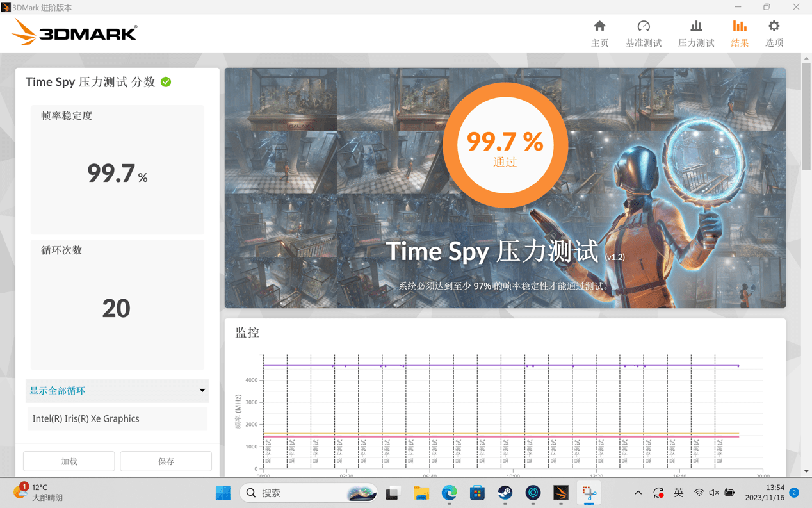Open the 结果 results tab
Viewport: 812px width, 508px height.
740,34
